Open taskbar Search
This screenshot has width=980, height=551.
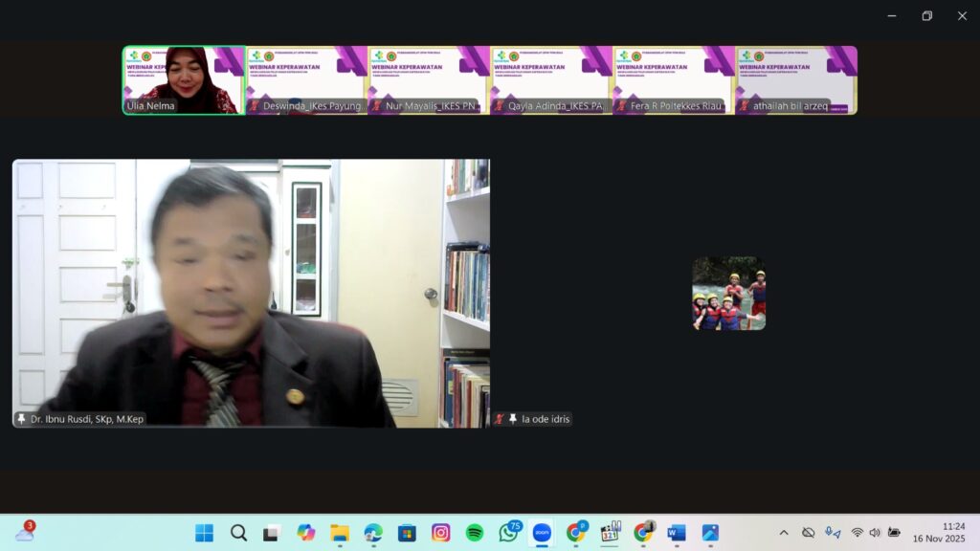point(238,533)
